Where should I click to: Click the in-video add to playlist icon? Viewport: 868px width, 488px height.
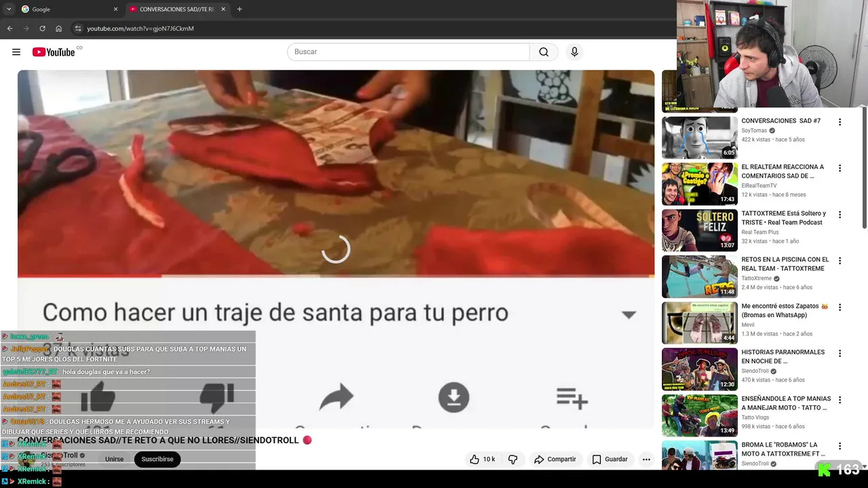coord(572,399)
